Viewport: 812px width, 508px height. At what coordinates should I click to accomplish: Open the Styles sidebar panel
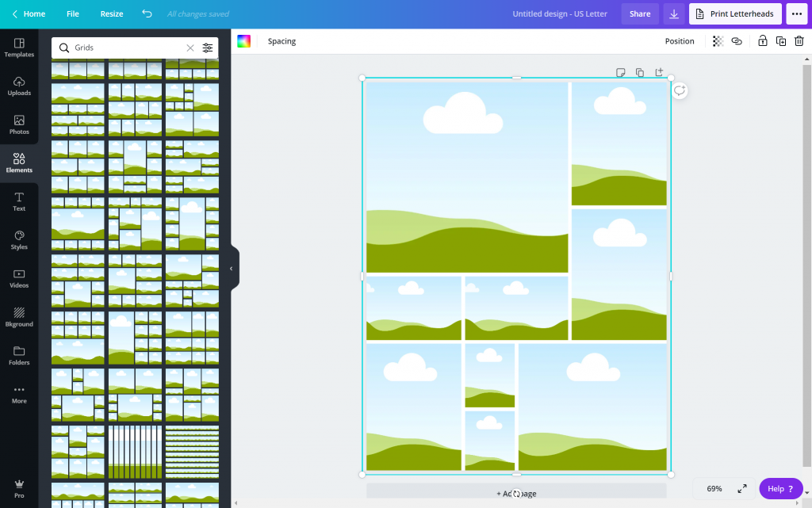click(19, 240)
